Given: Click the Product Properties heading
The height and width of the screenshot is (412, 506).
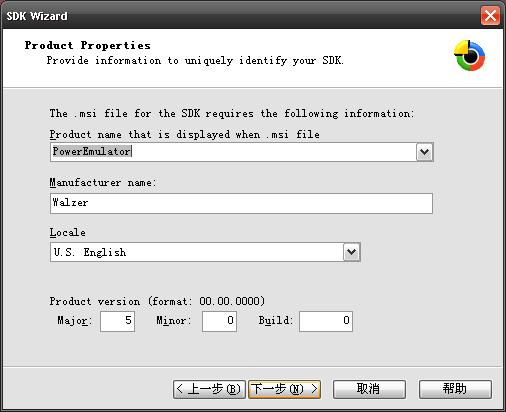Looking at the screenshot, I should [88, 45].
